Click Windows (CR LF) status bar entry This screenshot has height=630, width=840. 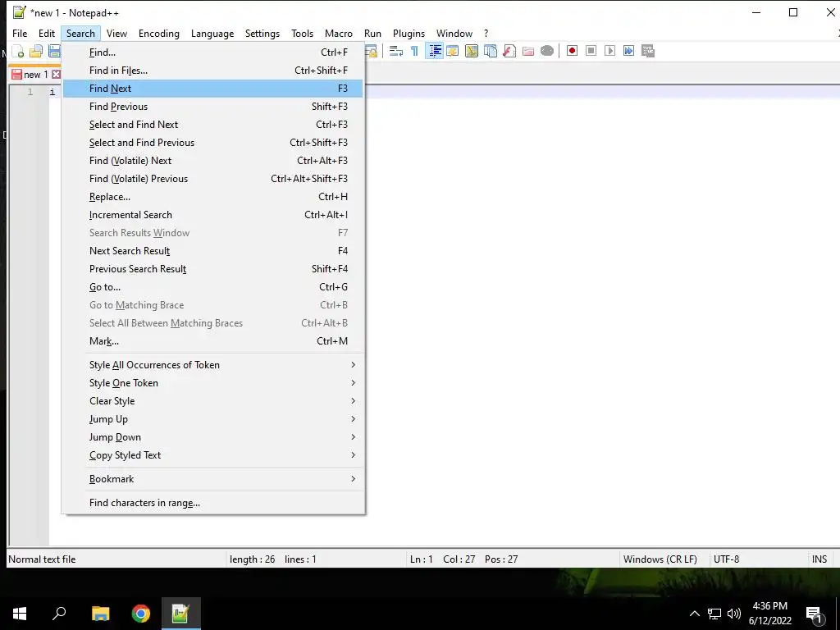pyautogui.click(x=660, y=559)
